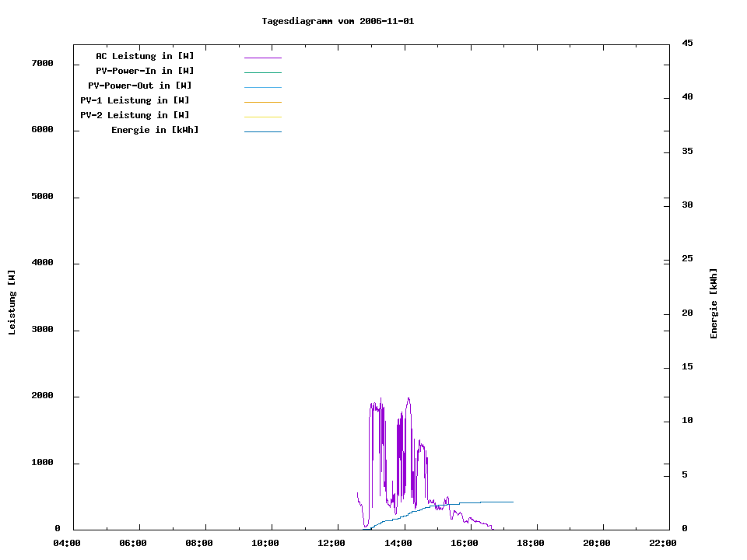This screenshot has height=560, width=747.
Task: Select the PV-1 Leistung in [W] legend label
Action: [x=135, y=100]
